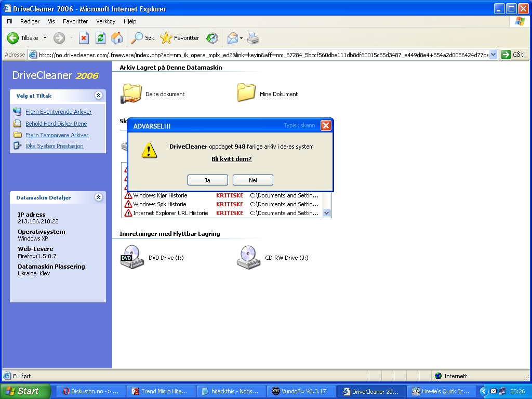Click red alert icon beside Internet Explorer URL Historie
The height and width of the screenshot is (399, 532).
pyautogui.click(x=128, y=213)
